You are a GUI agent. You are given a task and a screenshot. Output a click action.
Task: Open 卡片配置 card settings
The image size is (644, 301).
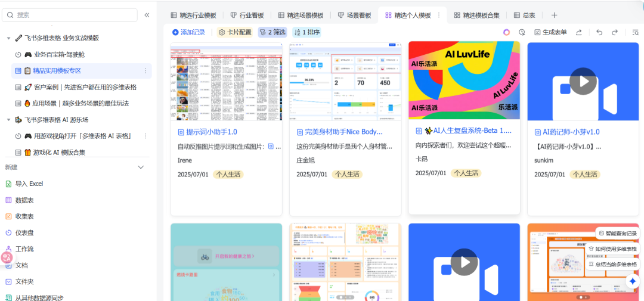[x=235, y=32]
